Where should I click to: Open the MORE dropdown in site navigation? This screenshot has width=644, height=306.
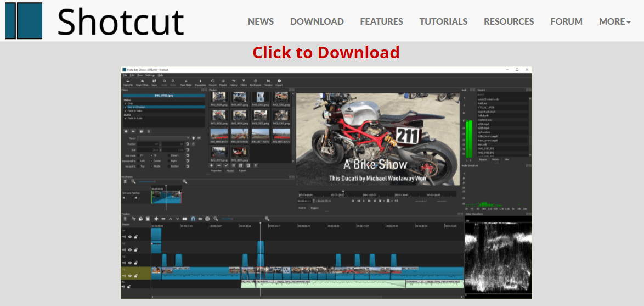click(614, 21)
